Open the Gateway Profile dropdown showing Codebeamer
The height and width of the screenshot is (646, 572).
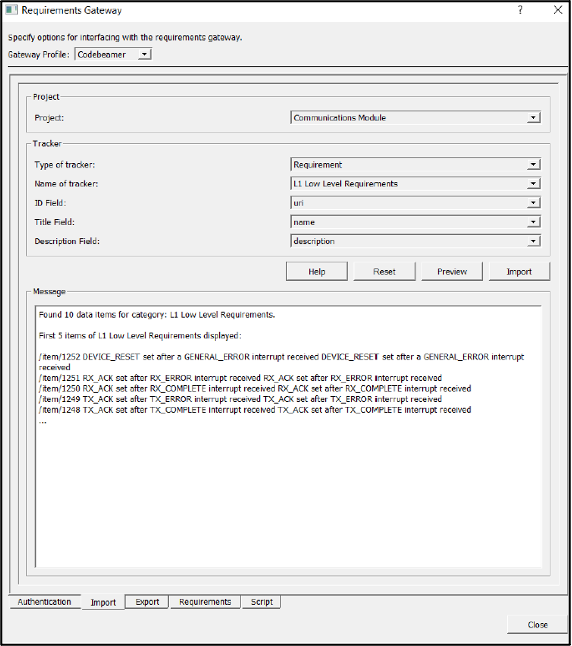point(113,54)
